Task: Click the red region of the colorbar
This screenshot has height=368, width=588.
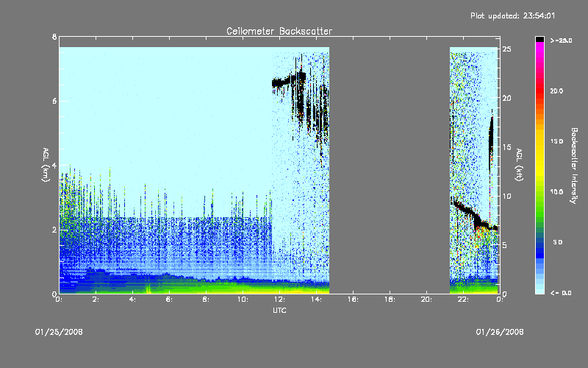Action: (539, 90)
